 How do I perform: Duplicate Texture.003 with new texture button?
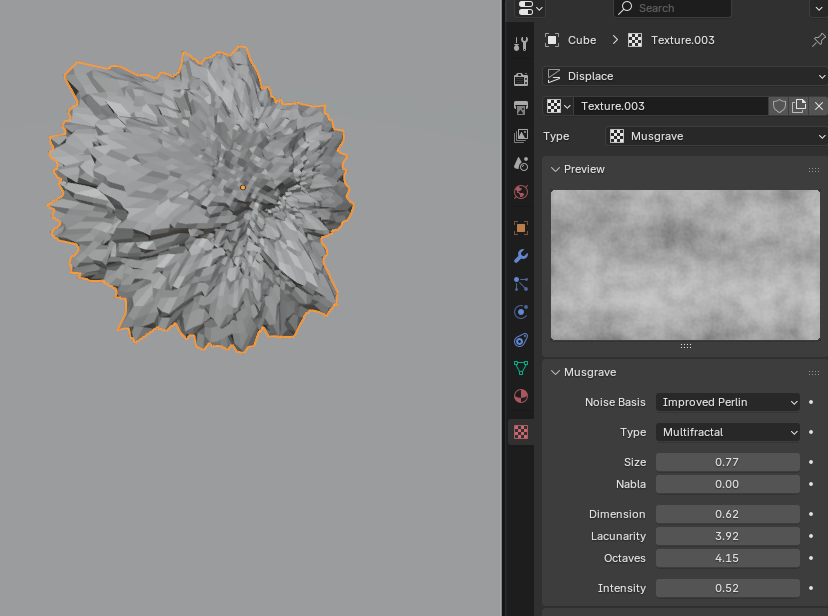[799, 106]
